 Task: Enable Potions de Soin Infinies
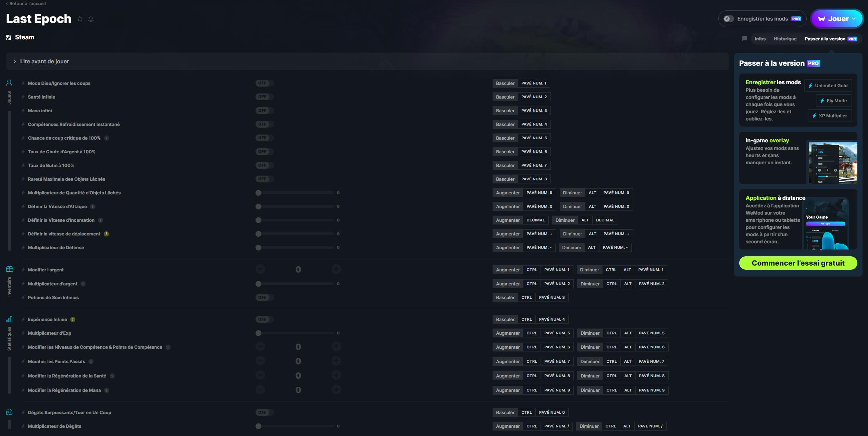[264, 297]
